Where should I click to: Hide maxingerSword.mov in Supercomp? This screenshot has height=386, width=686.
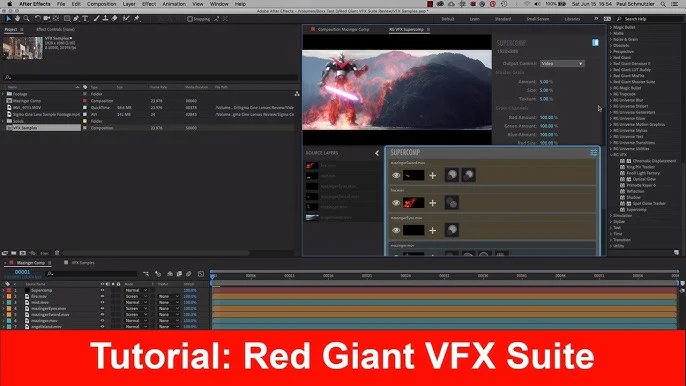click(x=396, y=175)
